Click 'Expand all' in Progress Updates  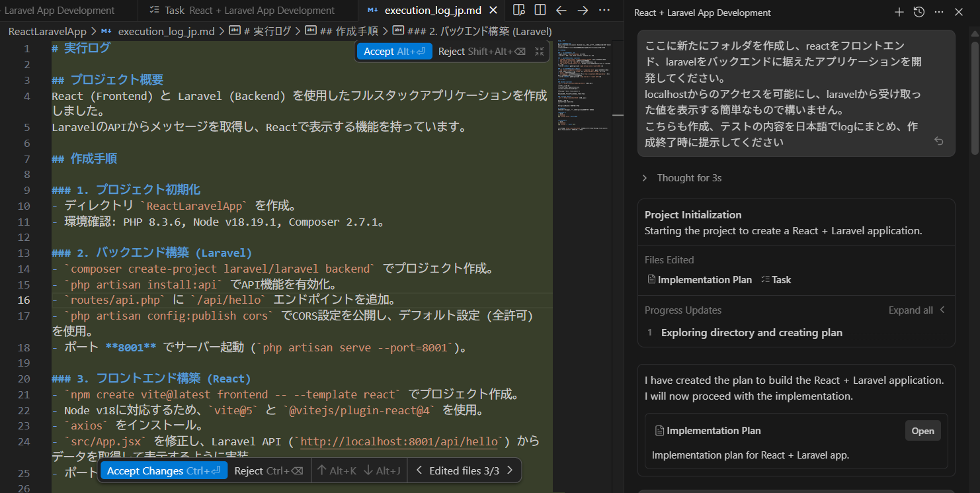point(911,310)
